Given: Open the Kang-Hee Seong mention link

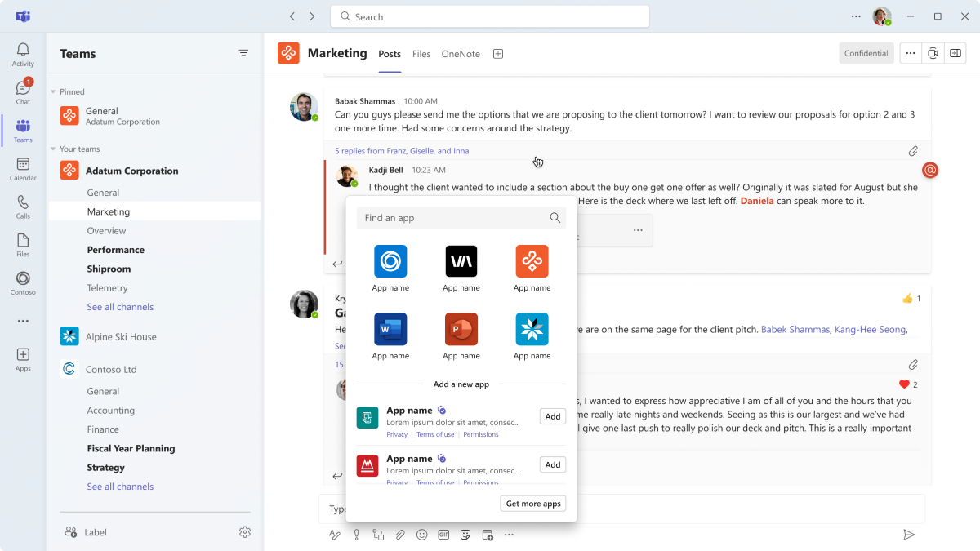Looking at the screenshot, I should 871,330.
